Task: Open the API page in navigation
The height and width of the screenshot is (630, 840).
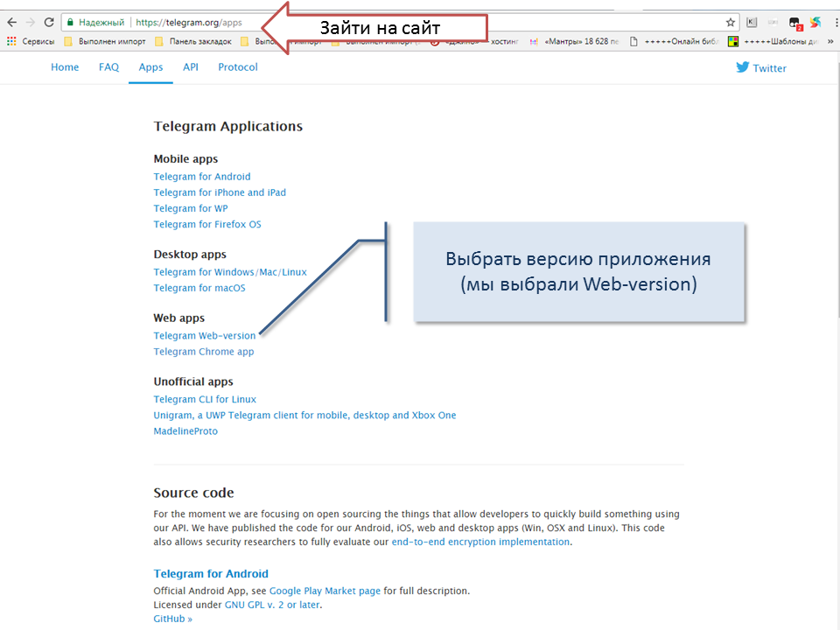Action: pyautogui.click(x=191, y=67)
